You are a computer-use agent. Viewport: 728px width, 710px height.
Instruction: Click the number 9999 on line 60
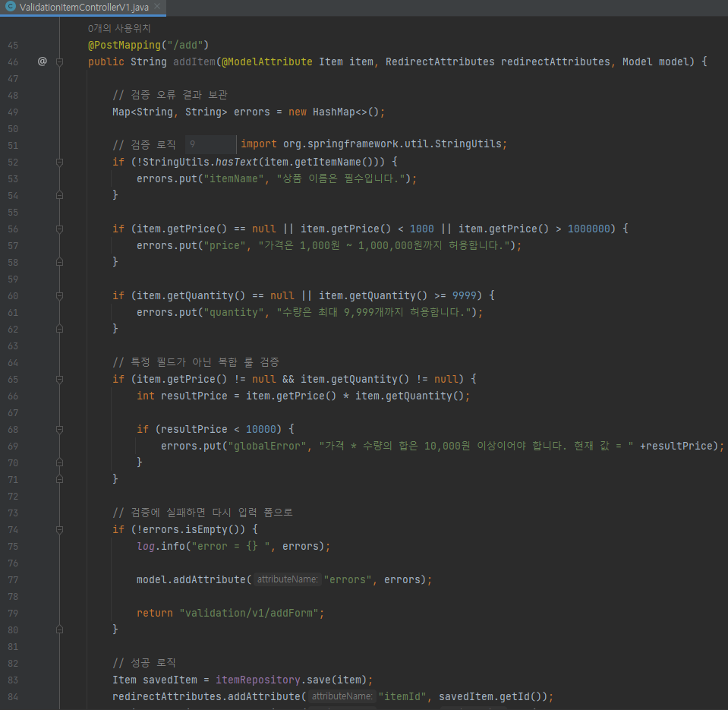pos(465,296)
